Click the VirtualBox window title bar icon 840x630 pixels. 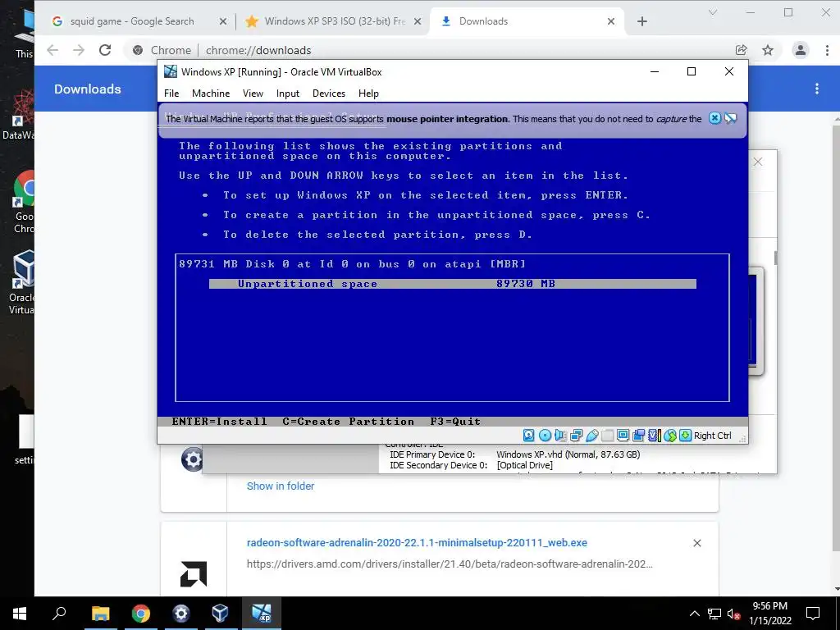pos(171,71)
